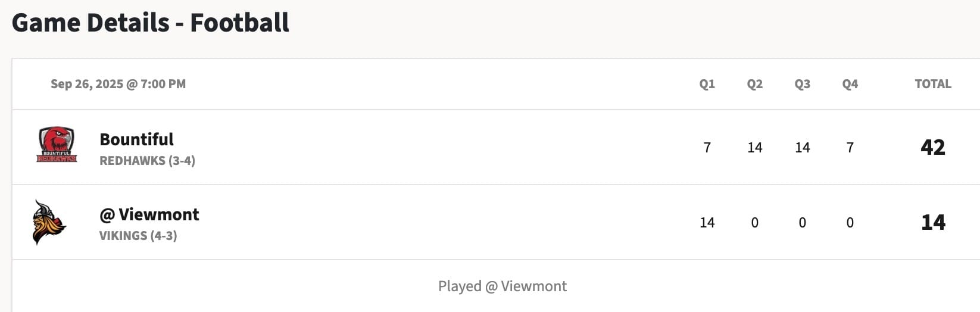Screen dimensions: 980x312
Task: Open the Bountiful team name link
Action: [136, 139]
